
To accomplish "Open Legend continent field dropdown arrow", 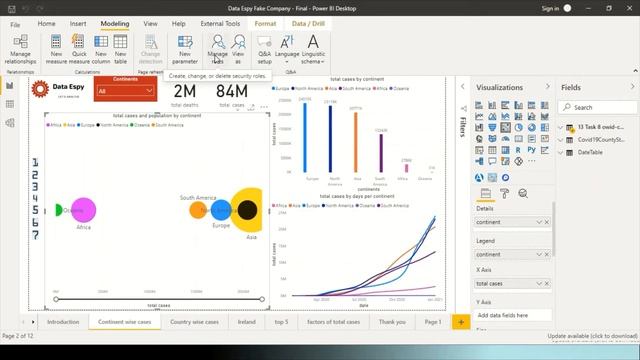I will (539, 254).
